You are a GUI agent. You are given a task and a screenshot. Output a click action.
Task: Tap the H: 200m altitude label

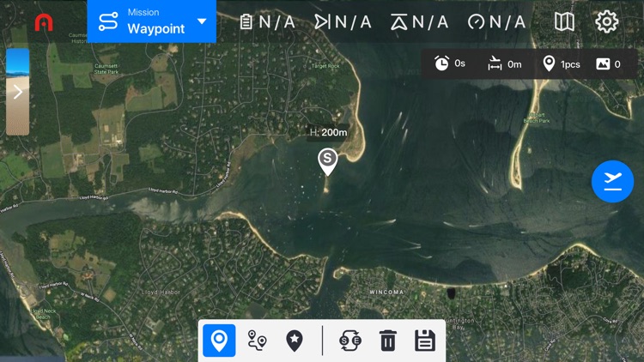328,133
